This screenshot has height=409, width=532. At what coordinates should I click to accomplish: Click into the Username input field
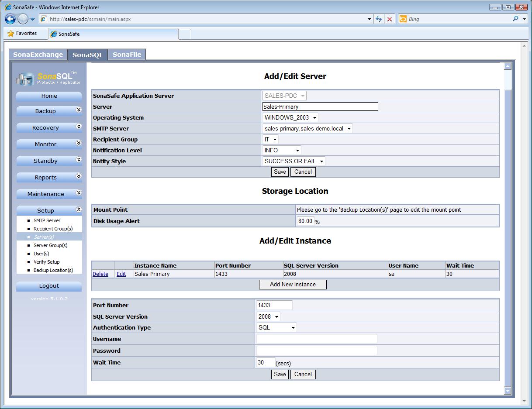[x=316, y=339]
